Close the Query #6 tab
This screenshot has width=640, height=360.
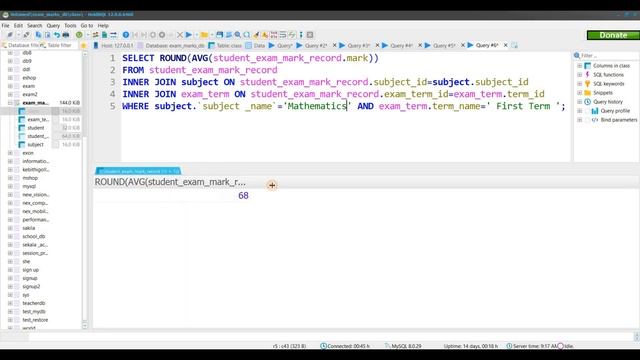pyautogui.click(x=505, y=45)
